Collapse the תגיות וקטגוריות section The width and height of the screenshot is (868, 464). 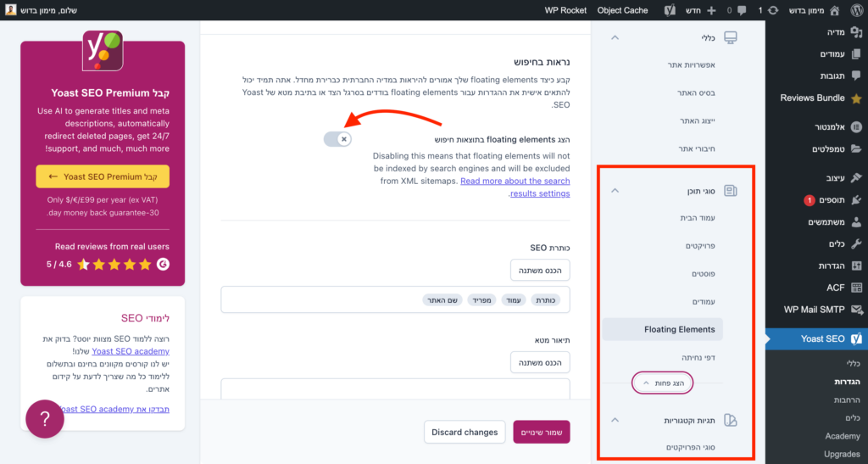click(x=615, y=420)
